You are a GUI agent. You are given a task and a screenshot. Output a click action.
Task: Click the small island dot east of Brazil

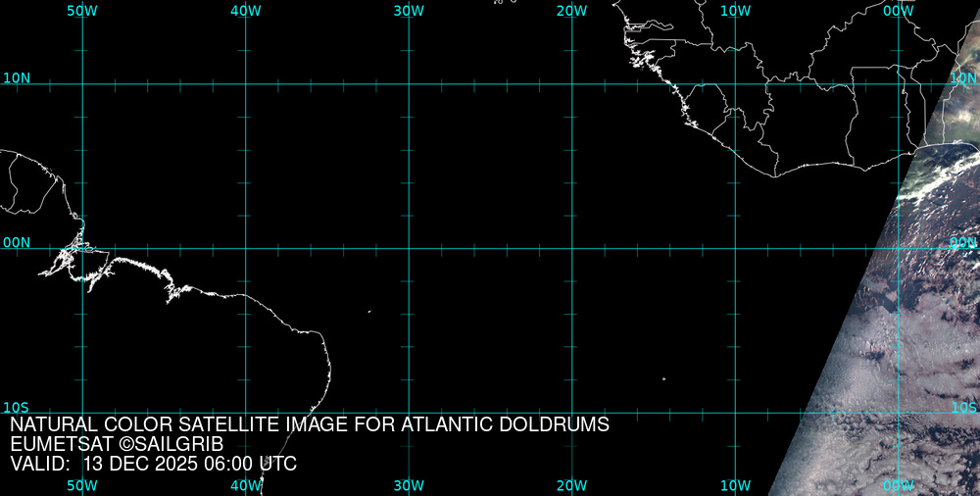tap(369, 312)
